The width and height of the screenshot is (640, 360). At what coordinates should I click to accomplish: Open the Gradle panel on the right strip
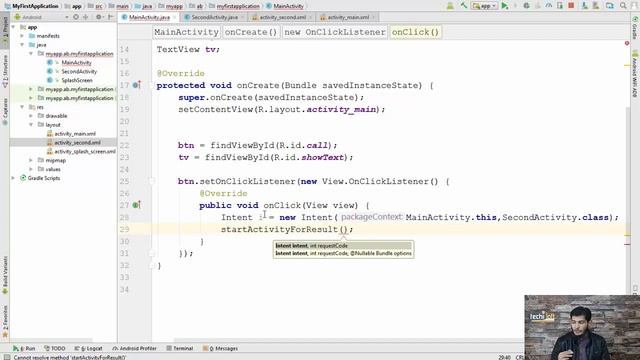pos(635,28)
